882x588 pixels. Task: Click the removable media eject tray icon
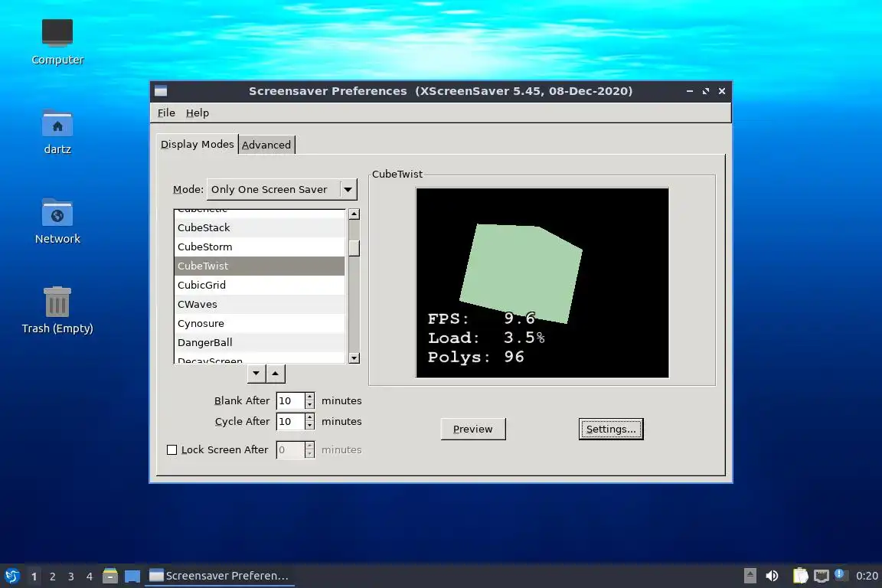click(750, 576)
